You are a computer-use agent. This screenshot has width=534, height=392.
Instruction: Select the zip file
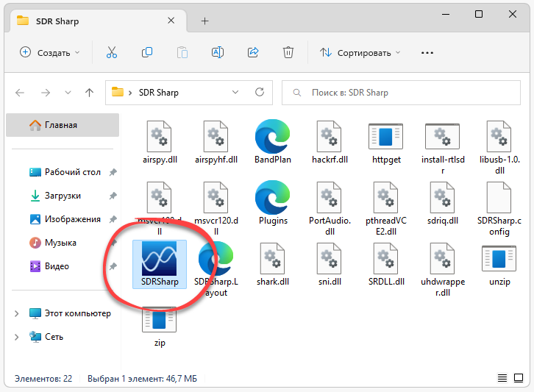[x=160, y=327]
